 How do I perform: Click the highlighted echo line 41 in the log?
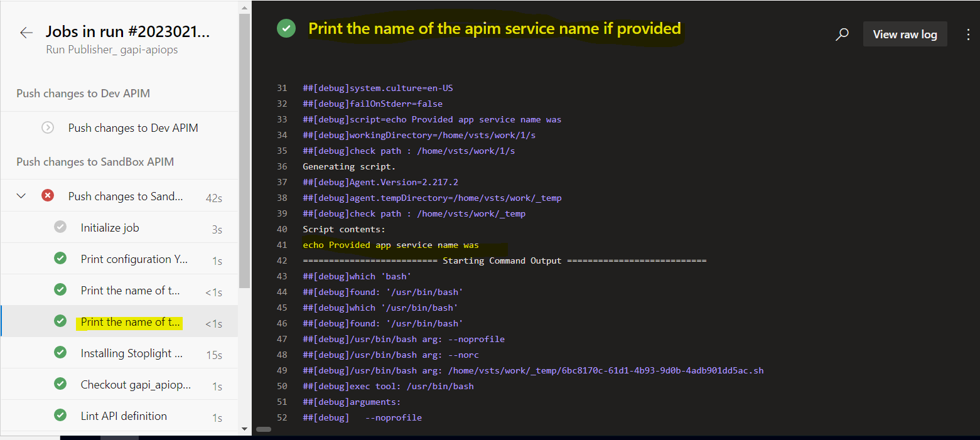pos(389,245)
